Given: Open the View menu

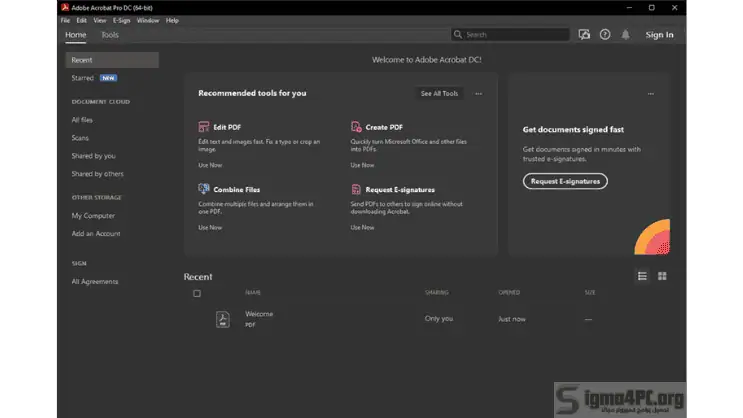Looking at the screenshot, I should (x=100, y=20).
